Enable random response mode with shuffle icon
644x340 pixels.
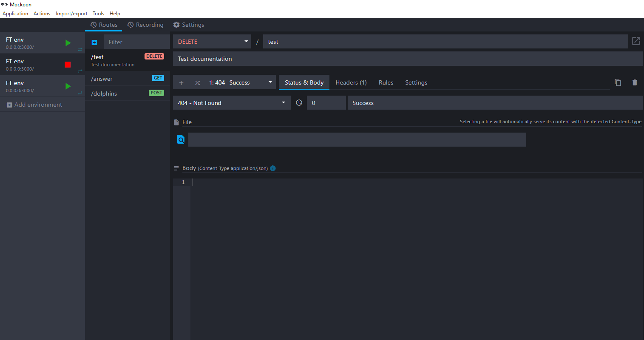click(x=197, y=82)
